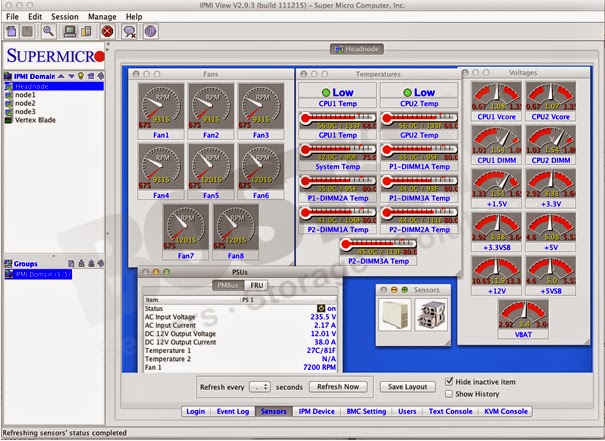
Task: Select the PMBus tab in PSUs window
Action: coord(228,285)
